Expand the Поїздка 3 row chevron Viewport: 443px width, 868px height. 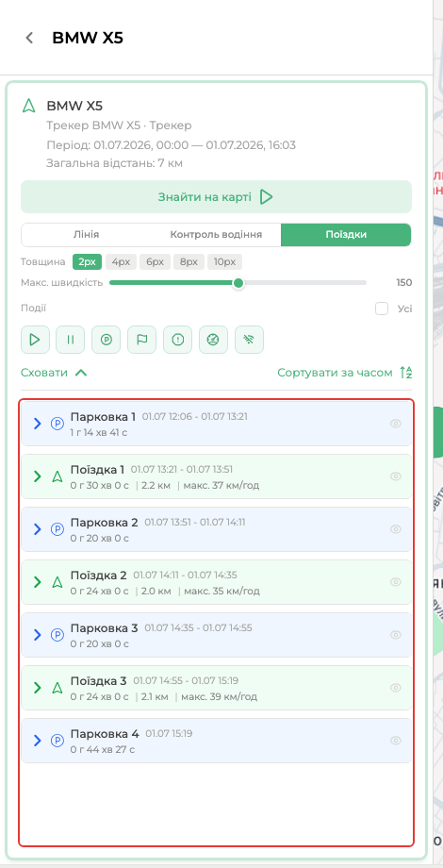point(38,688)
